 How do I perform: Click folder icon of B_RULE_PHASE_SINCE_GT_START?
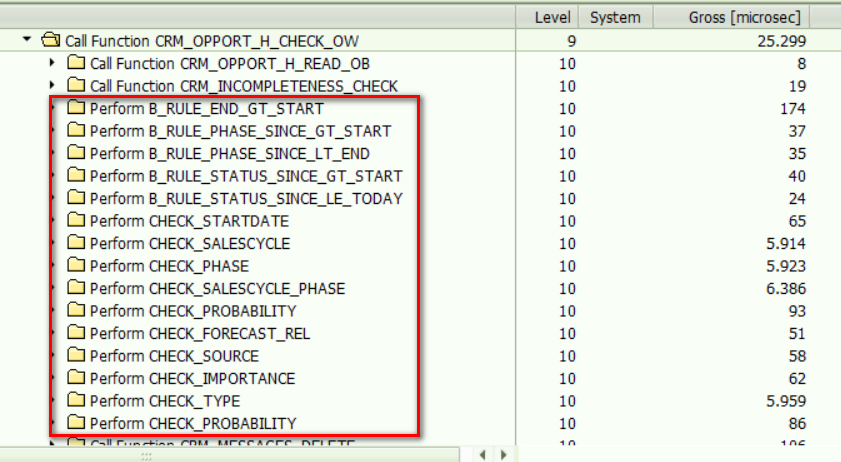pyautogui.click(x=76, y=130)
